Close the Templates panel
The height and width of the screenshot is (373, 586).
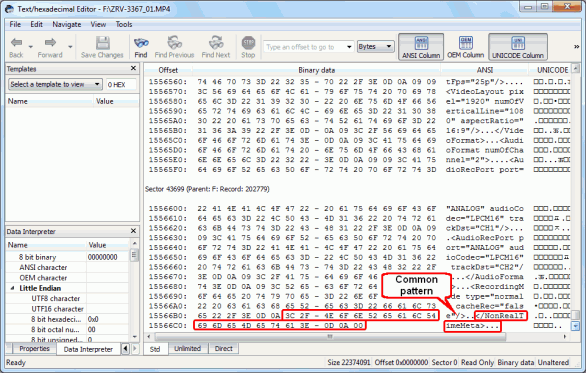point(133,68)
